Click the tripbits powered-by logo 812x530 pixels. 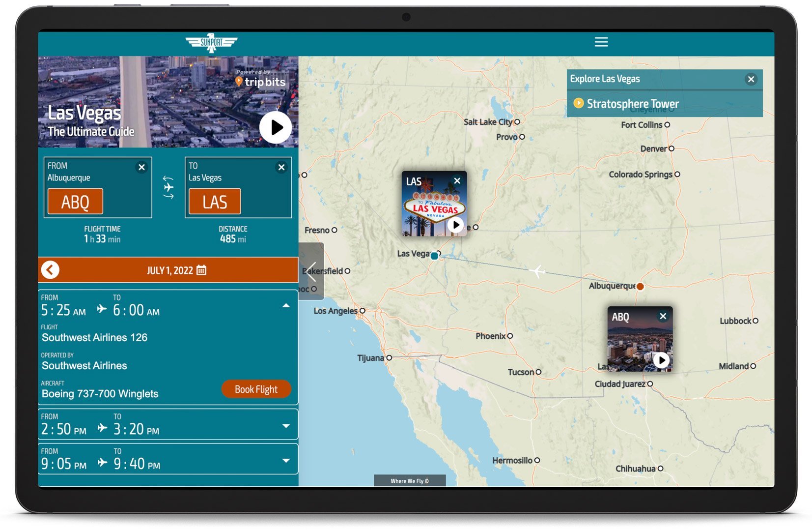click(x=260, y=80)
